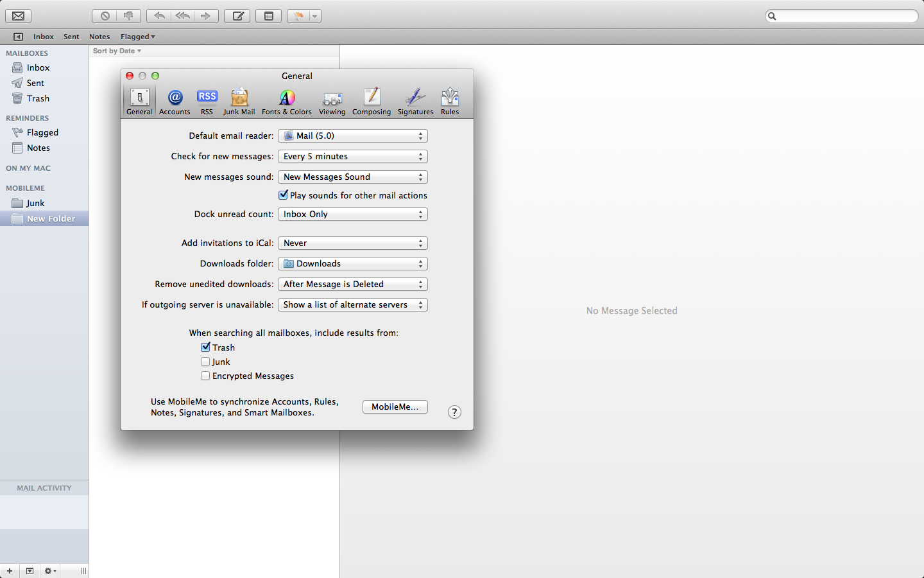Open the Viewing preferences pane
The width and height of the screenshot is (924, 578).
(x=332, y=102)
